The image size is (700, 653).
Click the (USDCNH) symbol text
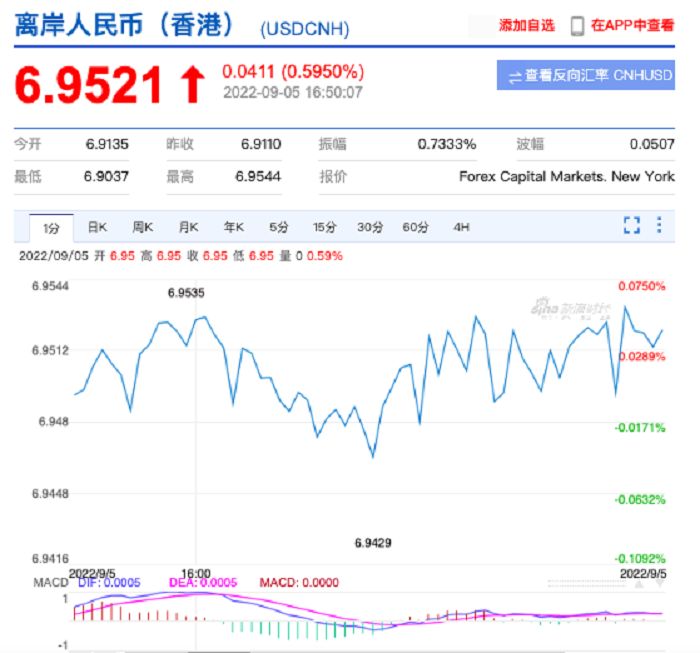(x=304, y=29)
